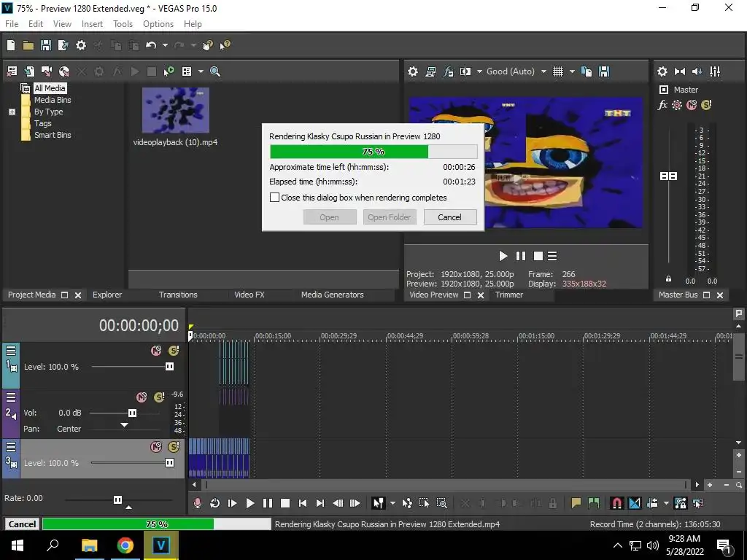Image resolution: width=747 pixels, height=560 pixels.
Task: Open the Split Screen View dropdown arrow
Action: click(x=479, y=71)
